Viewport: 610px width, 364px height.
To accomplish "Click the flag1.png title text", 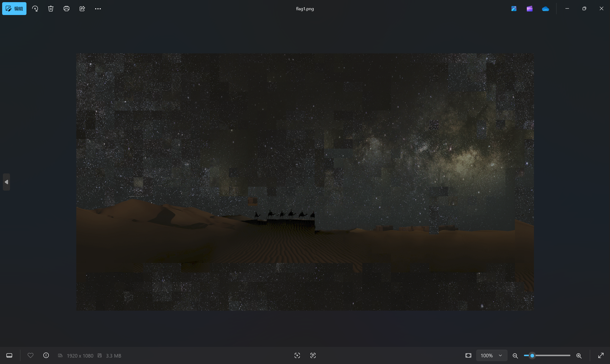I will tap(305, 9).
